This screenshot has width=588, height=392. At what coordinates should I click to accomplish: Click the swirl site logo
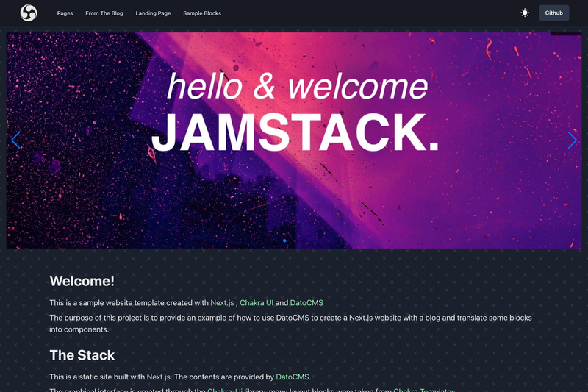(x=29, y=13)
